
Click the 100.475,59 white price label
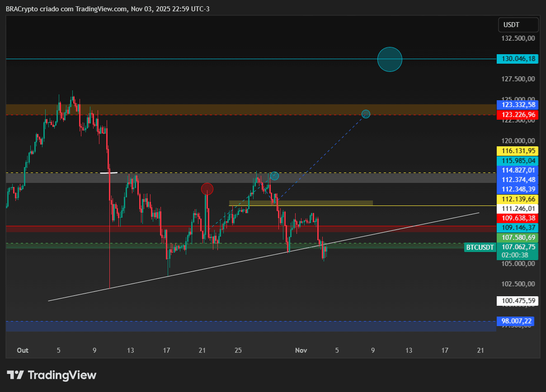pyautogui.click(x=518, y=300)
